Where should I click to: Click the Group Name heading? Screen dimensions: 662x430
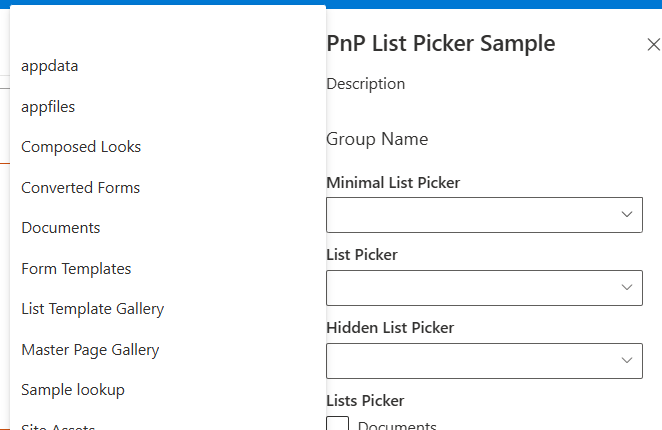coord(377,139)
